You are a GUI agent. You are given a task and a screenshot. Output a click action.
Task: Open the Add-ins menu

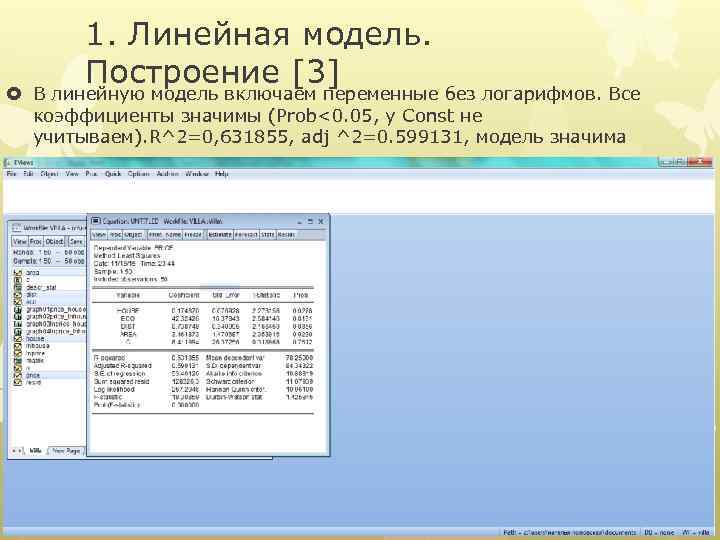[168, 174]
